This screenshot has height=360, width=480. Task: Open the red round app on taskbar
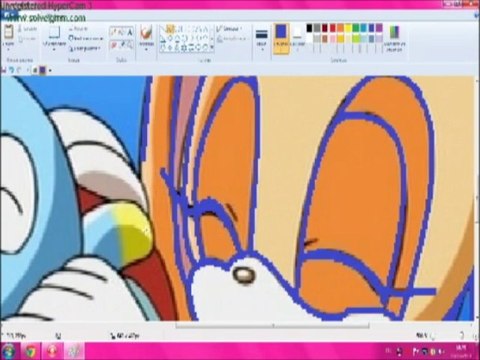(52, 351)
